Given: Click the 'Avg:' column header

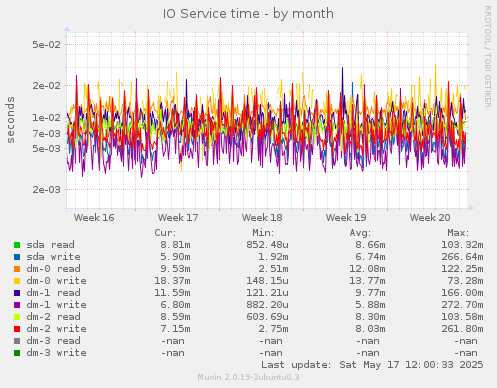Looking at the screenshot, I should (360, 233).
